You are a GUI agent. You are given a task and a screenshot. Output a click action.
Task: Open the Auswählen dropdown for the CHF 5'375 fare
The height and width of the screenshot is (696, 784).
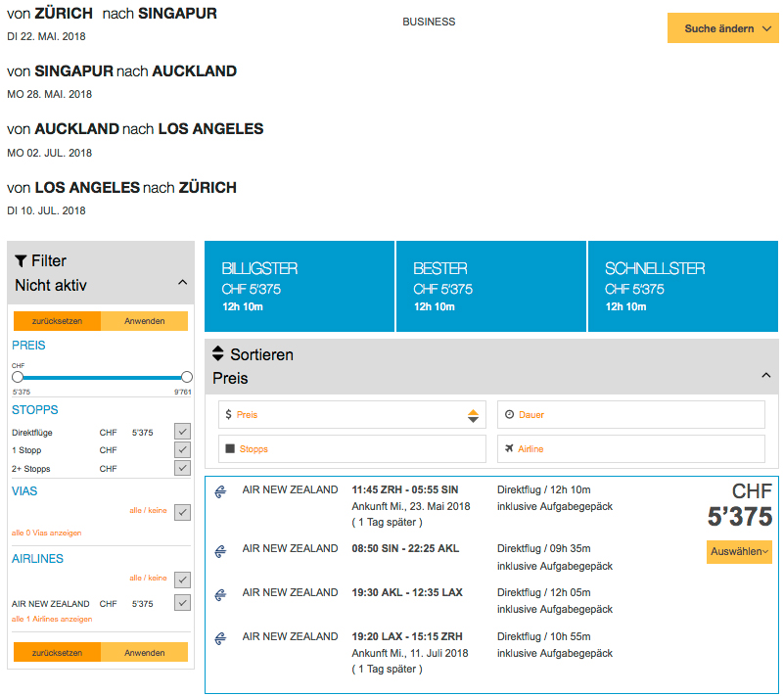pos(739,552)
